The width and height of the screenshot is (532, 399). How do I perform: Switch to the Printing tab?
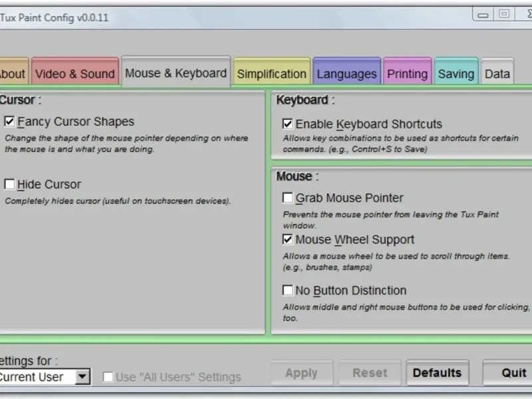coord(407,72)
